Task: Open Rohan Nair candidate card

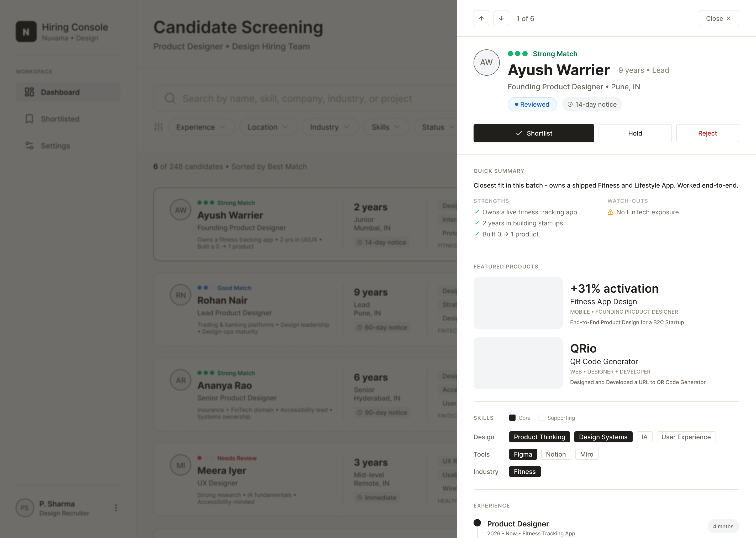Action: 305,309
